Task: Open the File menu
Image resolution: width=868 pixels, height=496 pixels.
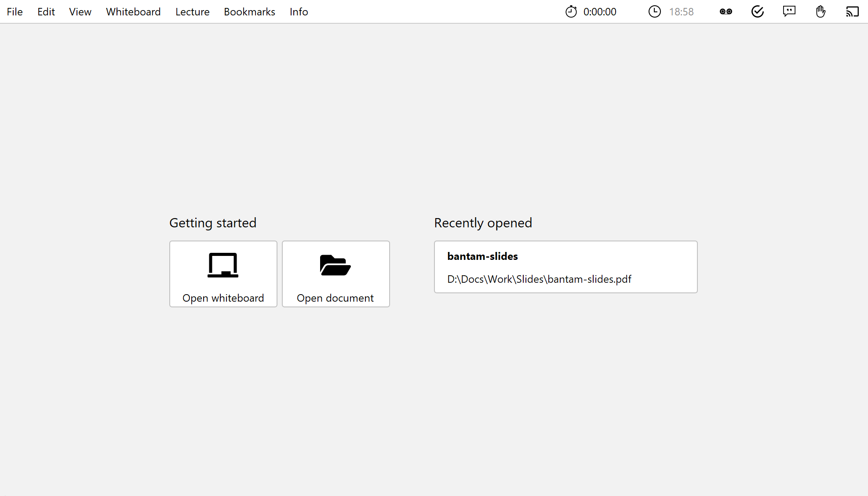Action: click(15, 12)
